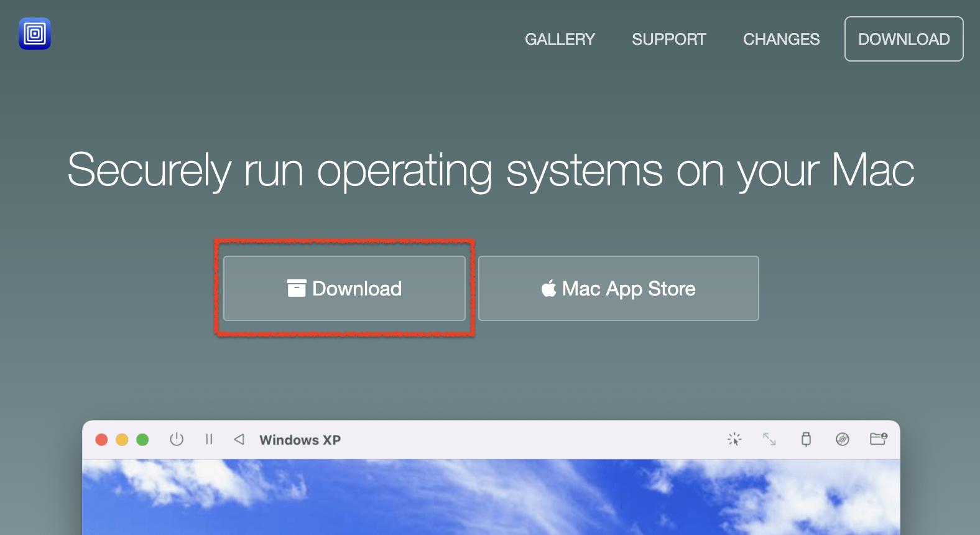This screenshot has width=980, height=535.
Task: Open the GALLERY page
Action: [560, 39]
